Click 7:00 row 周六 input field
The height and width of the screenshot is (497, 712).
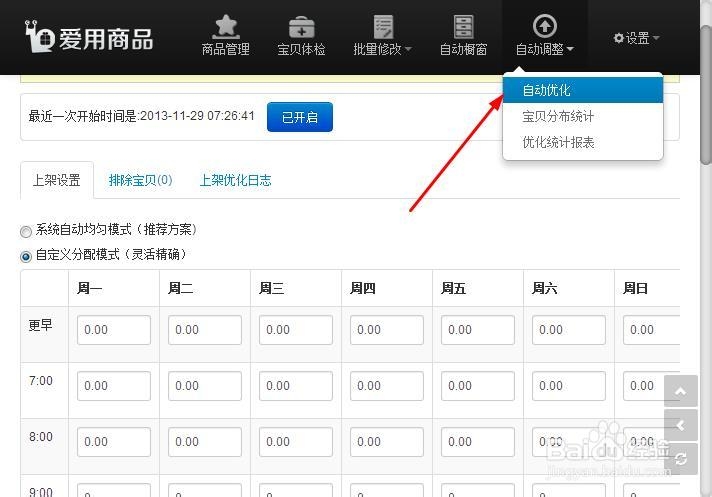point(569,386)
